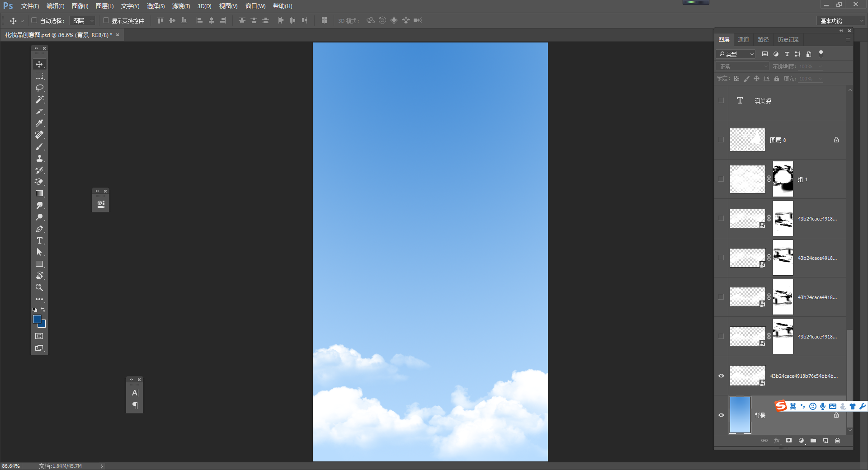Open the 文件(F) menu
Viewport: 868px width, 470px height.
click(x=30, y=6)
